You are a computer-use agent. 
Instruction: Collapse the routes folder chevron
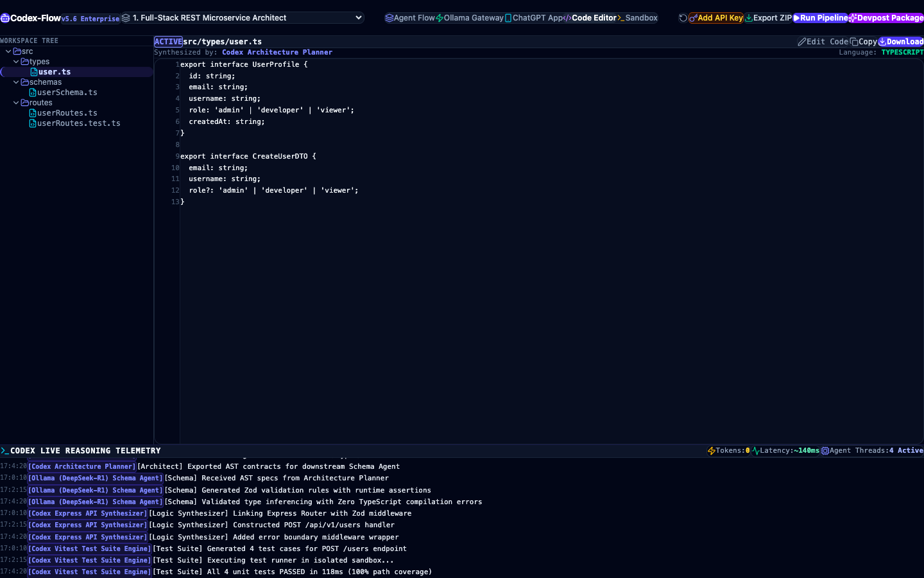[16, 103]
